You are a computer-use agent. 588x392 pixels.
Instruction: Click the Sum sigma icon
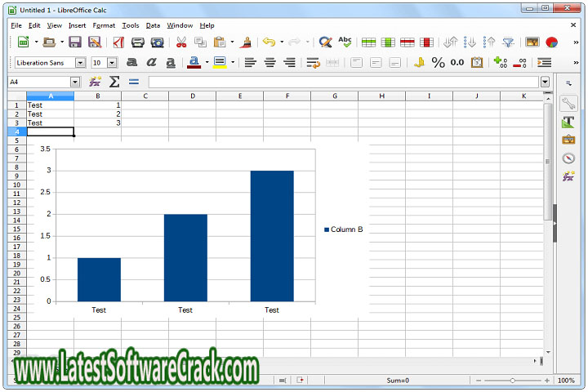pyautogui.click(x=114, y=82)
